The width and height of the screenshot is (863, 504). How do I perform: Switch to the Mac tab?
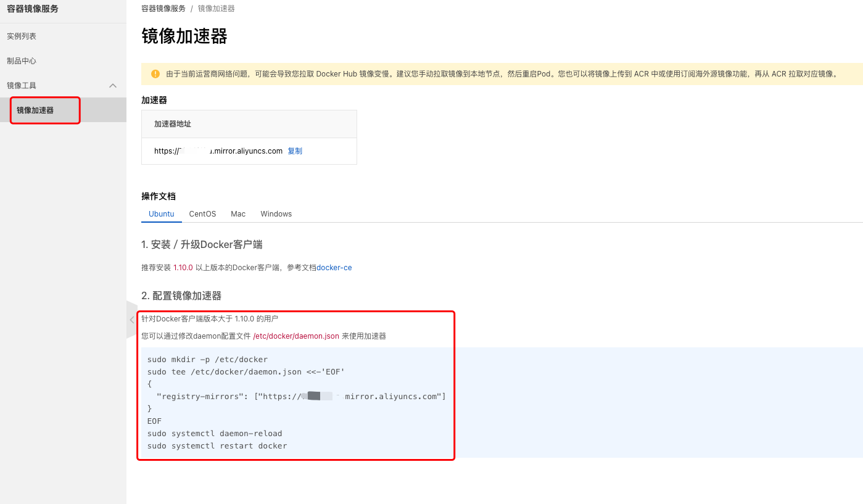[x=238, y=214]
